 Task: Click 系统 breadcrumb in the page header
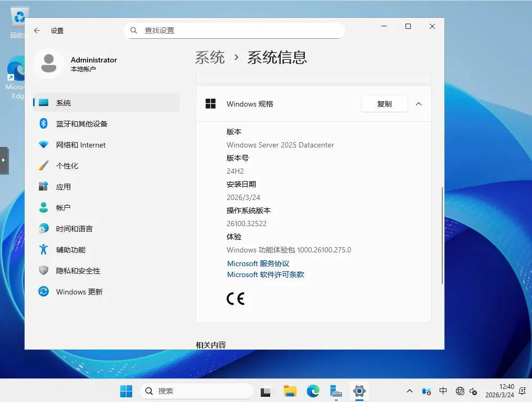coord(210,57)
